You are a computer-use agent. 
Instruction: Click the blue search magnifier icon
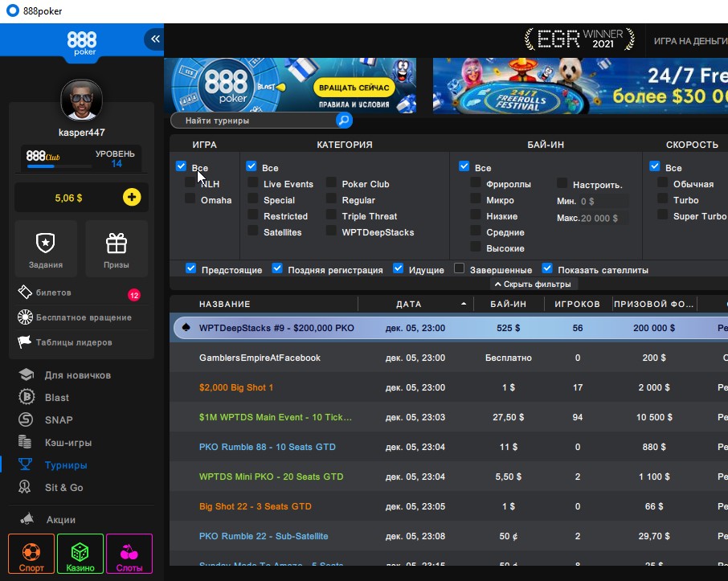click(x=344, y=121)
